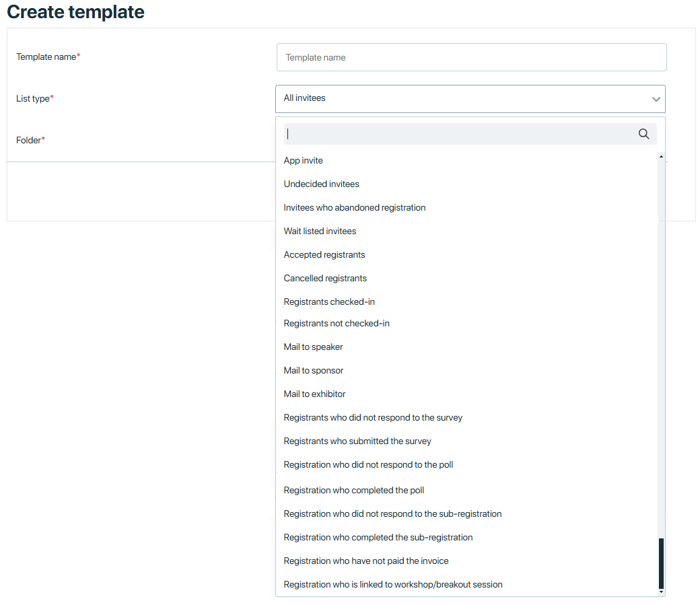700x603 pixels.
Task: Focus the Template name input field
Action: [471, 57]
